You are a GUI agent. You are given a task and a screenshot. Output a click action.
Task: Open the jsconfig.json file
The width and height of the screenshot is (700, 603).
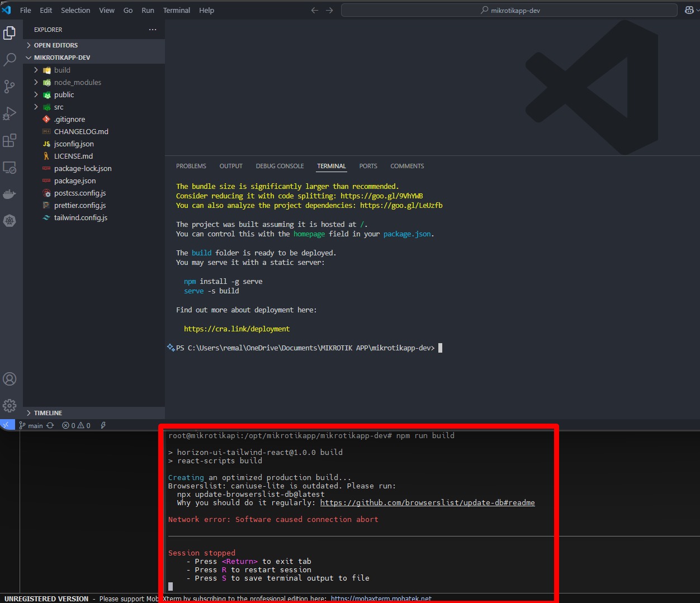(94, 144)
